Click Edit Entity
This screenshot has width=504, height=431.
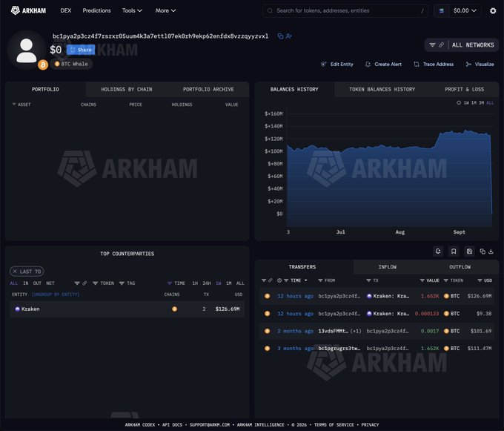click(x=337, y=65)
